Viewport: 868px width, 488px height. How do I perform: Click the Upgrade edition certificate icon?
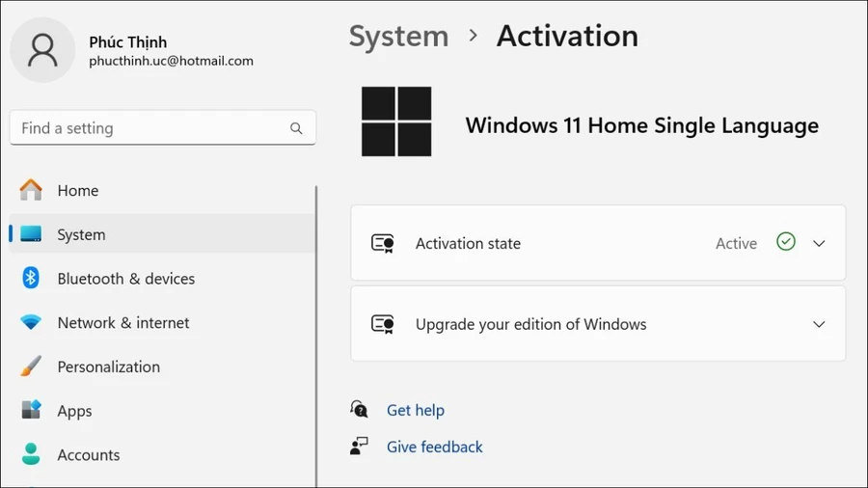coord(383,324)
